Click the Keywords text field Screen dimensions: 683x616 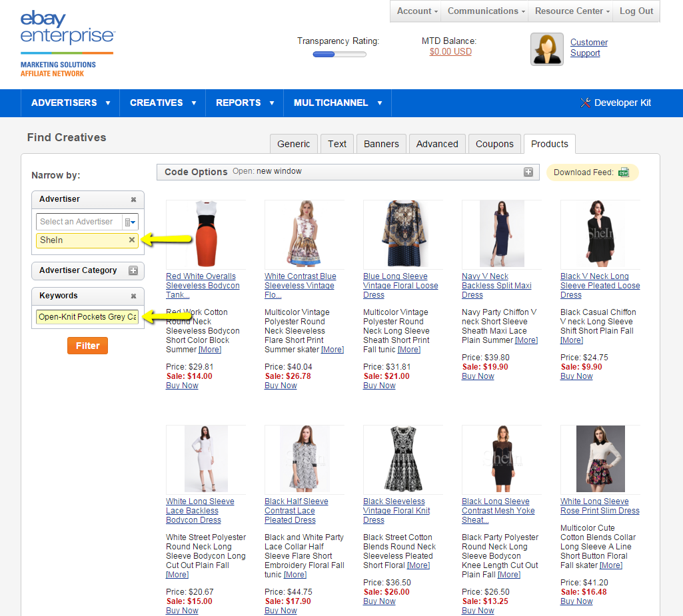click(x=87, y=317)
